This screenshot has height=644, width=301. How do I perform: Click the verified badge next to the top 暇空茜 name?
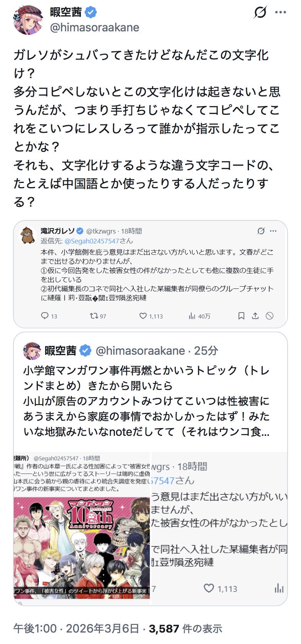pyautogui.click(x=90, y=12)
